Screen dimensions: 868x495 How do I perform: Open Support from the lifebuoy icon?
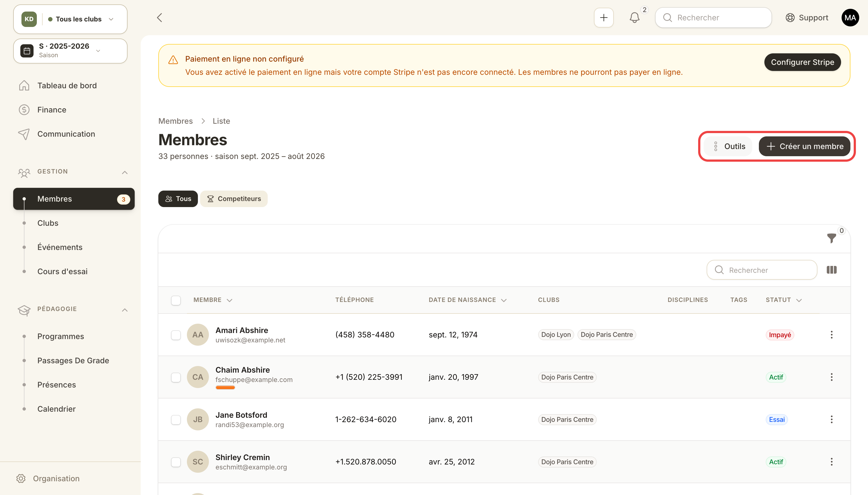click(790, 18)
